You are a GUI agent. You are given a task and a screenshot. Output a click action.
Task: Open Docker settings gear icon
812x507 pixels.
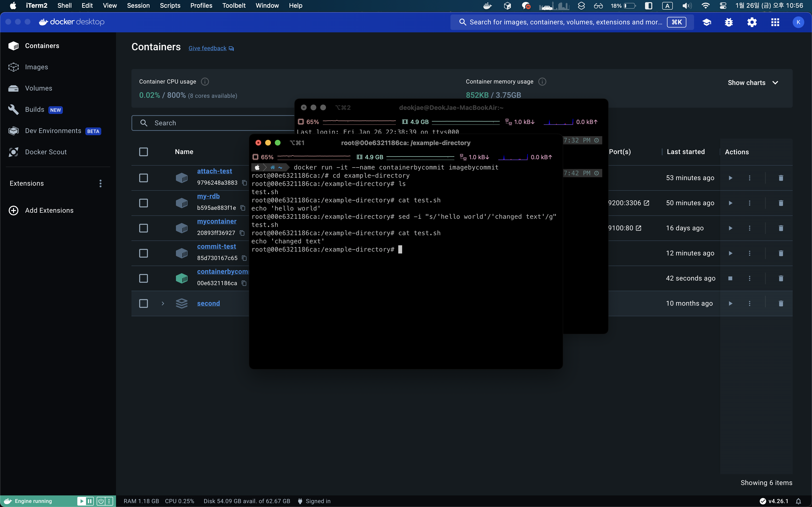coord(752,22)
